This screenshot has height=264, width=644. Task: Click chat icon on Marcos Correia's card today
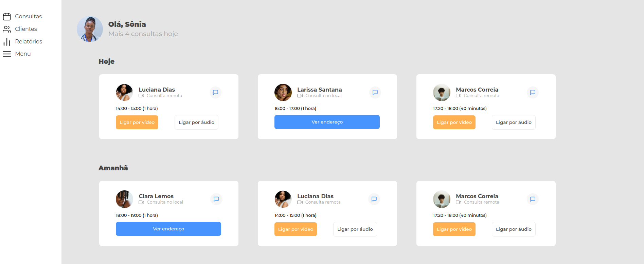coord(533,92)
